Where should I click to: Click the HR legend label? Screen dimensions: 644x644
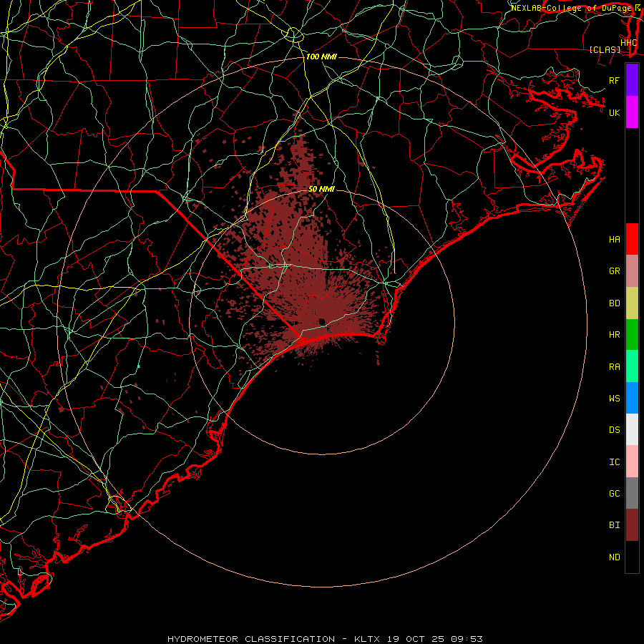click(x=615, y=335)
